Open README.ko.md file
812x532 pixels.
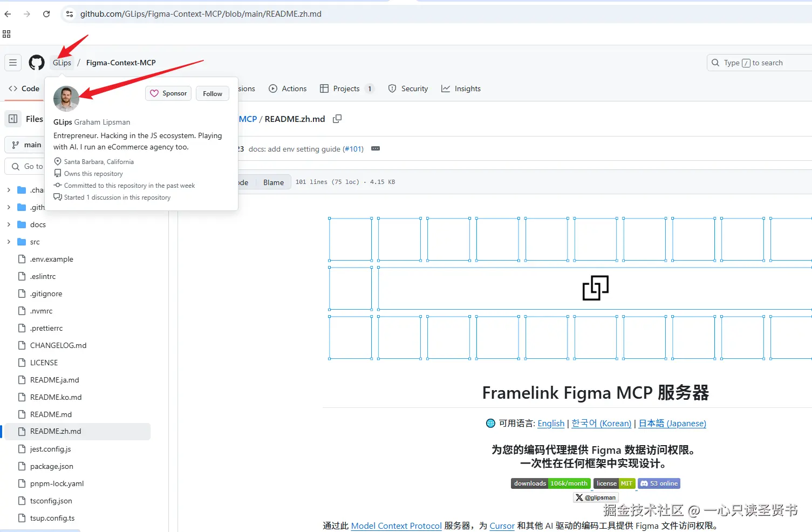(56, 397)
